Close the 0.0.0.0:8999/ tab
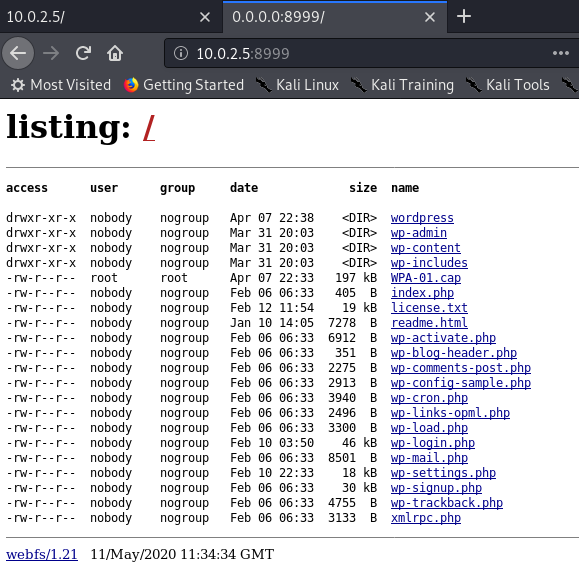Image resolution: width=579 pixels, height=564 pixels. 429,17
